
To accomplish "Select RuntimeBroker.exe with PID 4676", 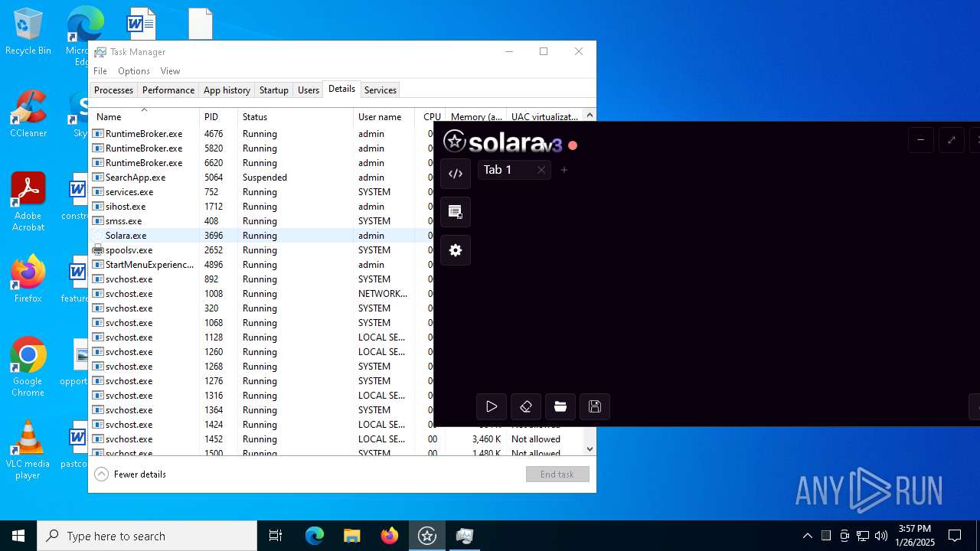I will 262,134.
